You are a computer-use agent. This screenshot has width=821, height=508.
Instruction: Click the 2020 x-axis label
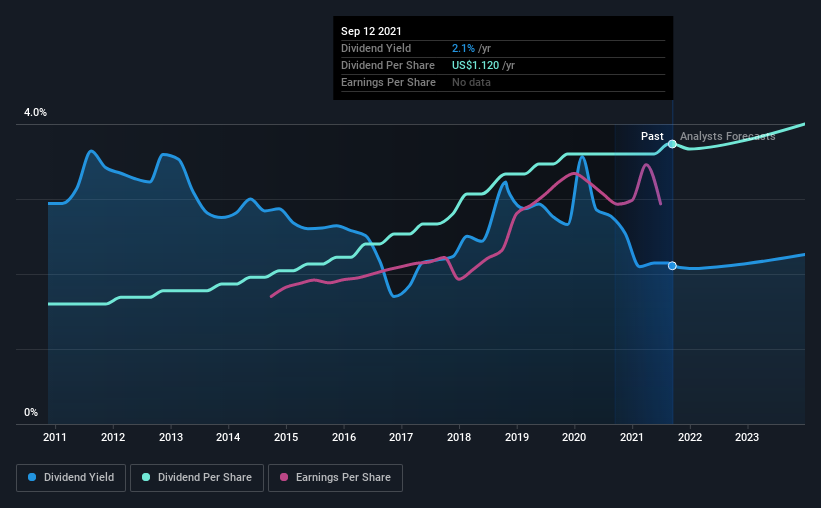coord(574,437)
